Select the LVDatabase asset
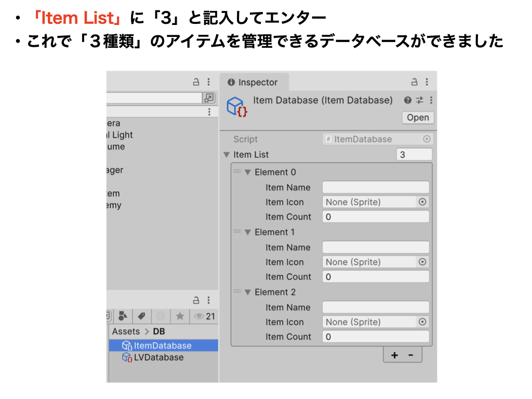Image resolution: width=532 pixels, height=399 pixels. [164, 357]
